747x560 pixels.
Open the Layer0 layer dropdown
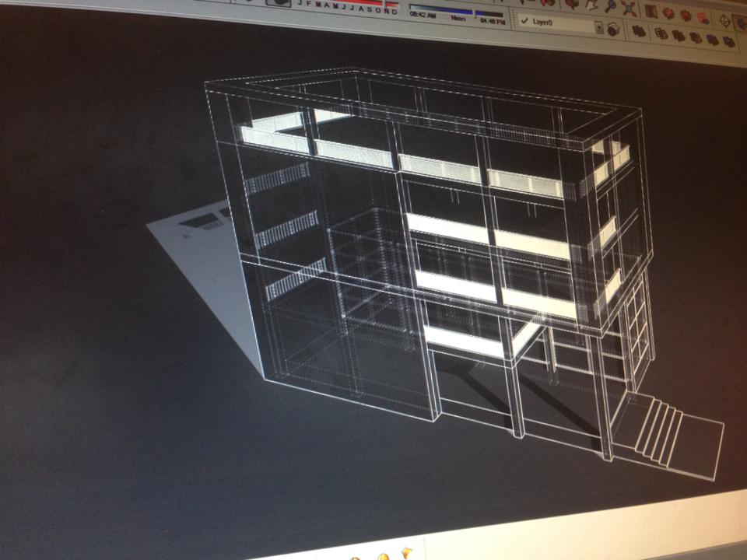[x=561, y=23]
